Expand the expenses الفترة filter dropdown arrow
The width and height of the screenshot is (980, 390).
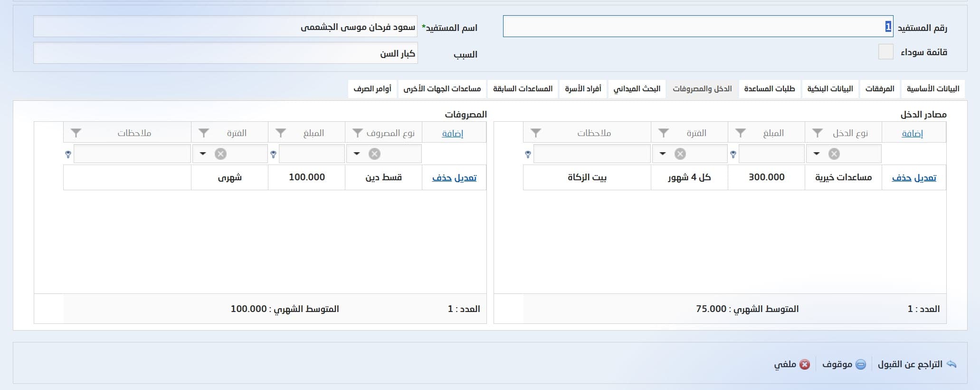click(203, 154)
